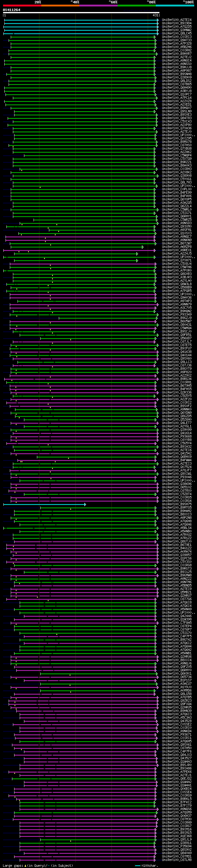Open hit UniRef100_Q8LC45

177,33
